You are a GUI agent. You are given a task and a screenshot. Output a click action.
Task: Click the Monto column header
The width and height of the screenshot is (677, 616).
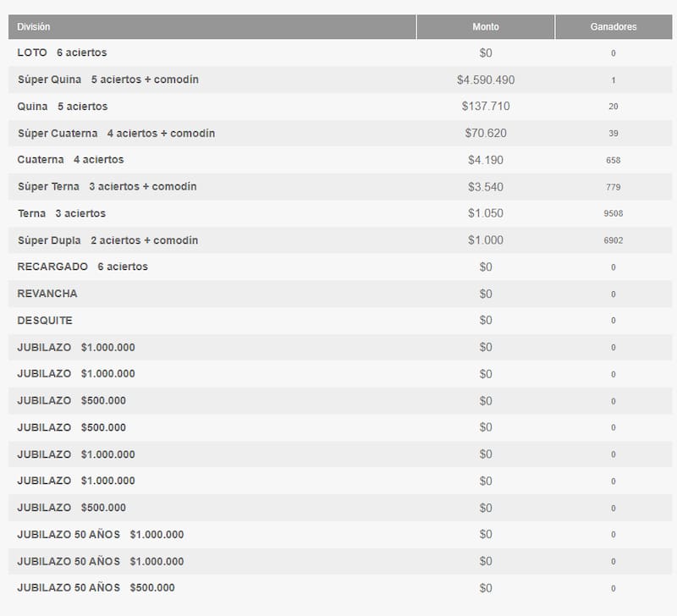click(x=485, y=26)
